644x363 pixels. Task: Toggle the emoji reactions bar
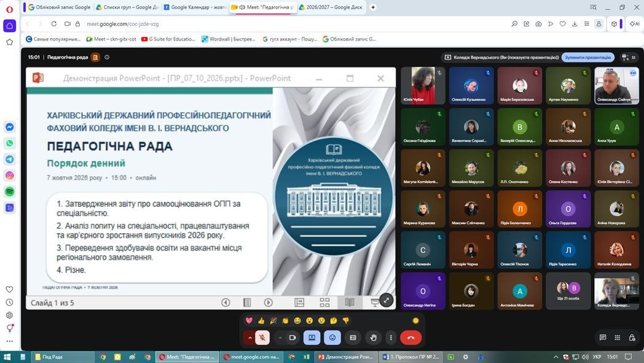pyautogui.click(x=332, y=338)
